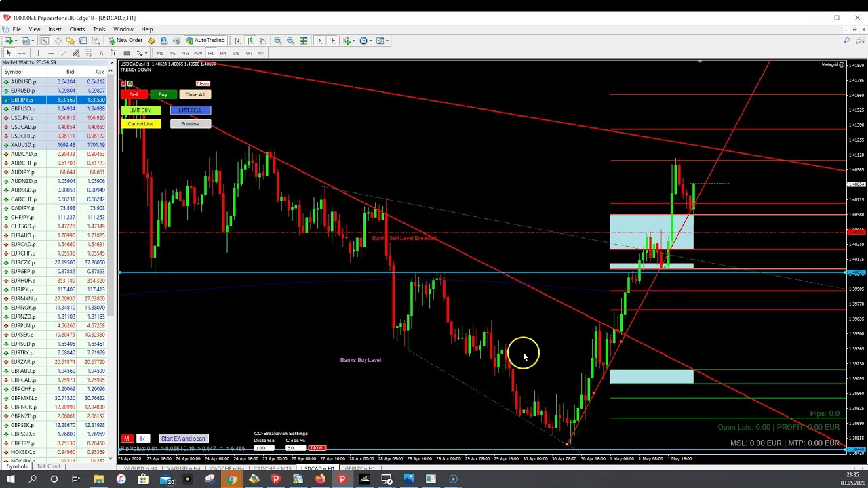Open the Charts menu
Screen dimensions: 868x488
(77, 29)
